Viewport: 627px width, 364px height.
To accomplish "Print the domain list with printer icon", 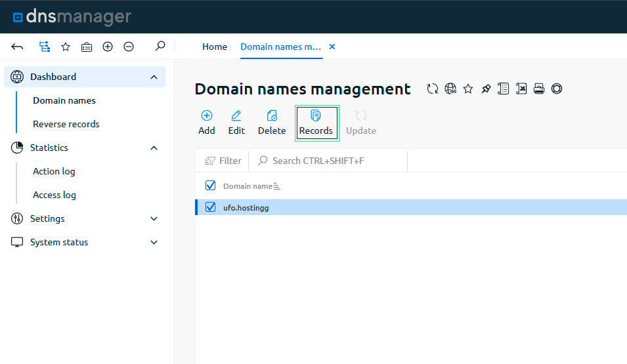I will (539, 89).
